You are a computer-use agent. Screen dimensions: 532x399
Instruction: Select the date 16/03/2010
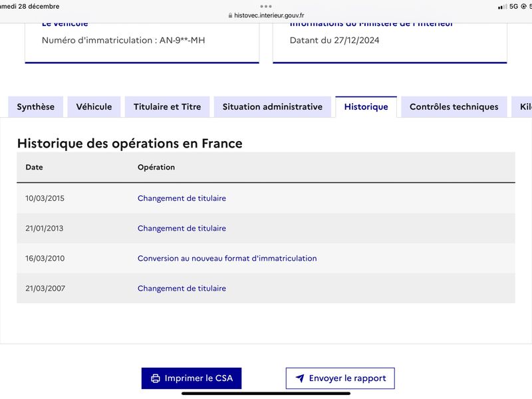[45, 258]
